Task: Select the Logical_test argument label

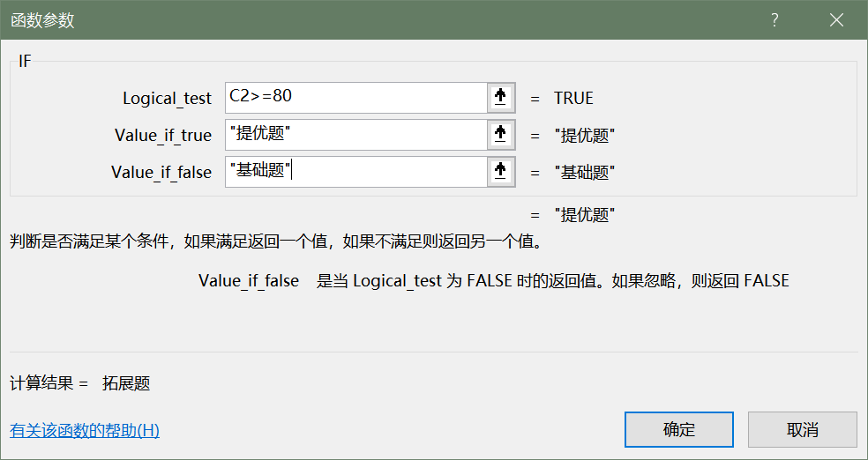Action: [x=167, y=99]
